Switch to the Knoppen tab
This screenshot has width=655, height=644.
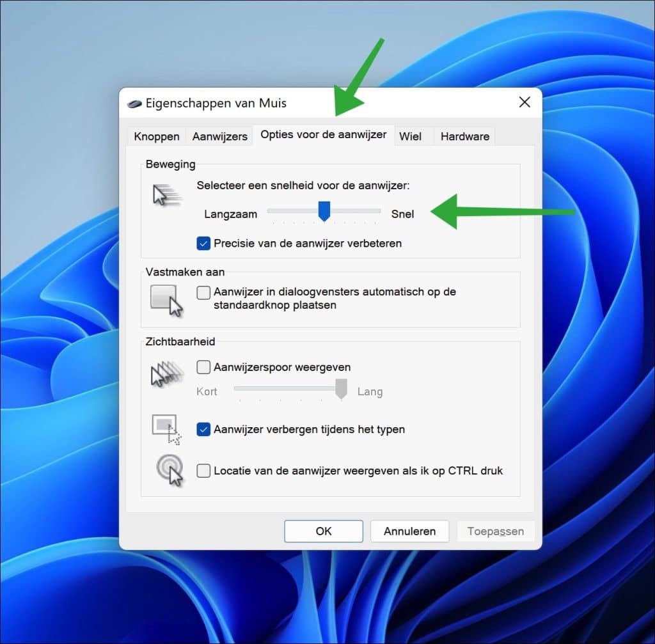[156, 136]
